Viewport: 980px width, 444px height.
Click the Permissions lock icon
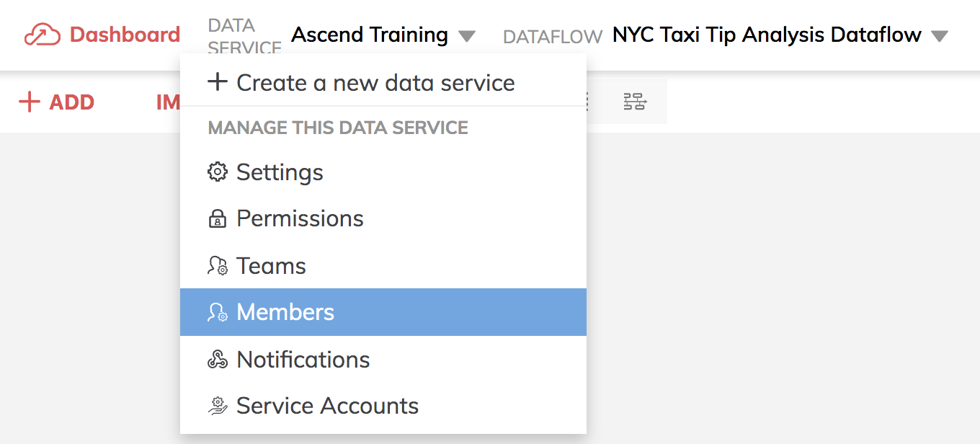click(218, 219)
